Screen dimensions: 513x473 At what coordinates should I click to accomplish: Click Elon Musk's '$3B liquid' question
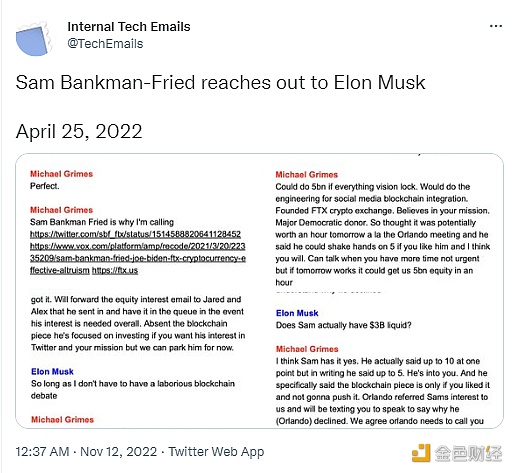tap(343, 325)
